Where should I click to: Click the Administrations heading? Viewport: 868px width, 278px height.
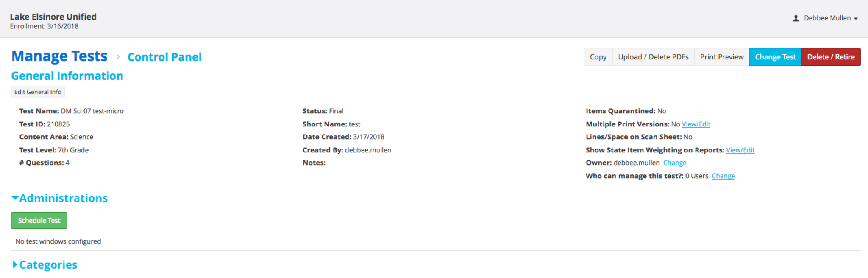(64, 198)
